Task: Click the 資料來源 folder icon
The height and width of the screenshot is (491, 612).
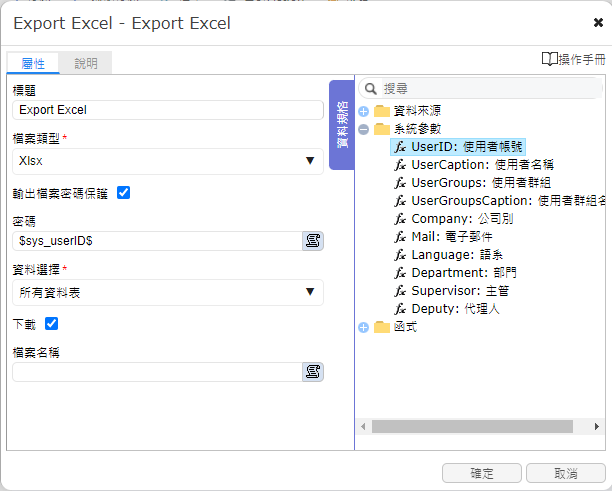Action: tap(382, 111)
